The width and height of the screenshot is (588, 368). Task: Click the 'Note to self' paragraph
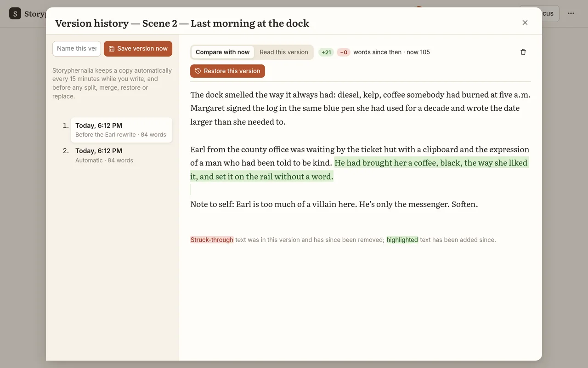click(x=334, y=204)
